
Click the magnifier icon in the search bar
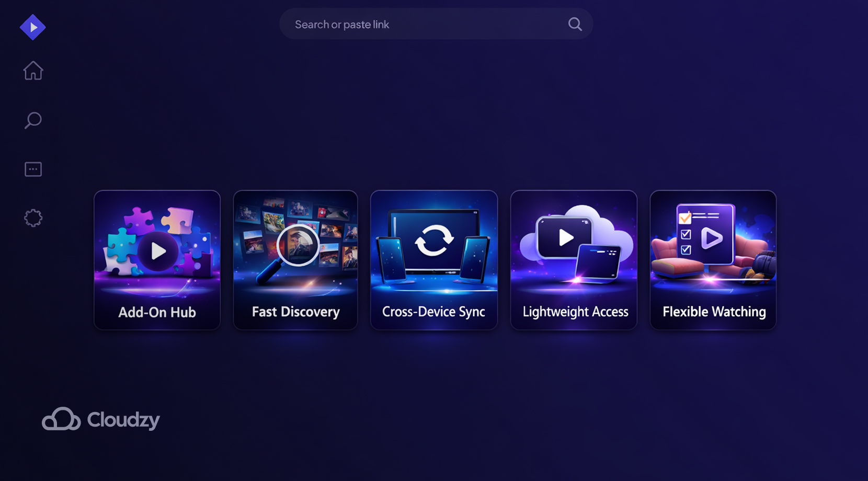pos(575,24)
